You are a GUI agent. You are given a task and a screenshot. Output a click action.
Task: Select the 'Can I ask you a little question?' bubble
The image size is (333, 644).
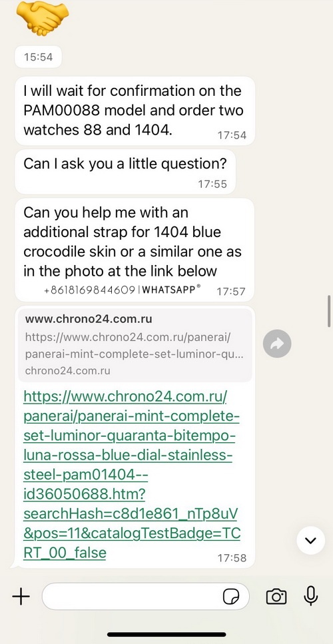125,171
